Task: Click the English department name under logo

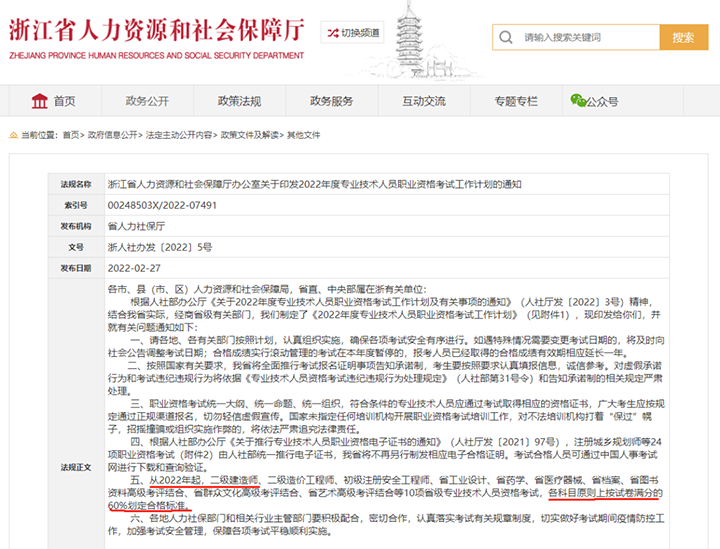Action: click(x=157, y=56)
